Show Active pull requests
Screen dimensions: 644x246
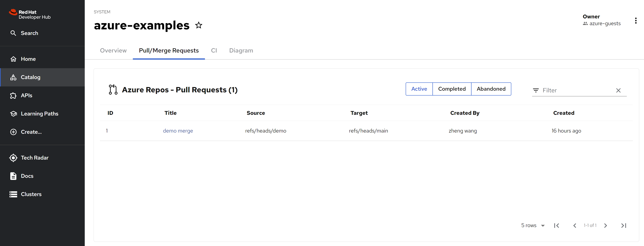pos(419,89)
